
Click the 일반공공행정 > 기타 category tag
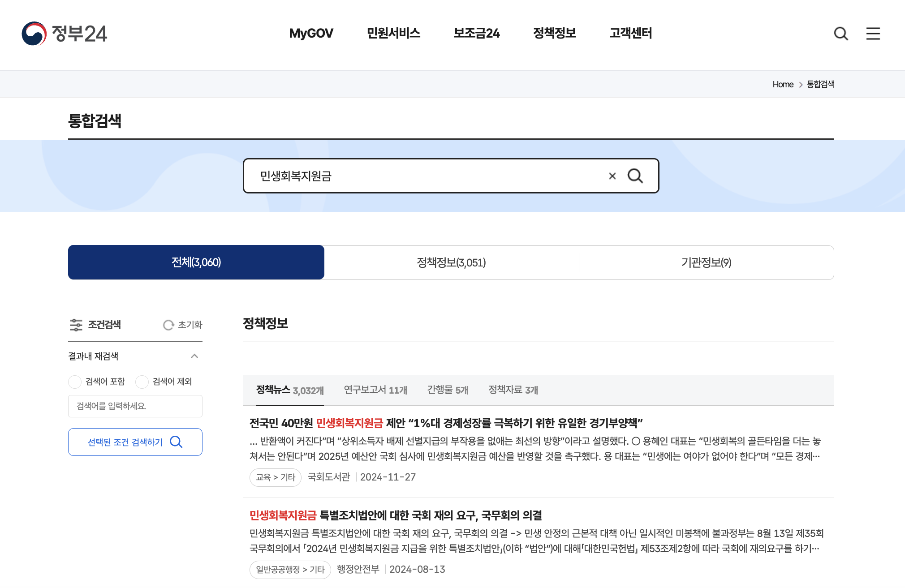290,570
